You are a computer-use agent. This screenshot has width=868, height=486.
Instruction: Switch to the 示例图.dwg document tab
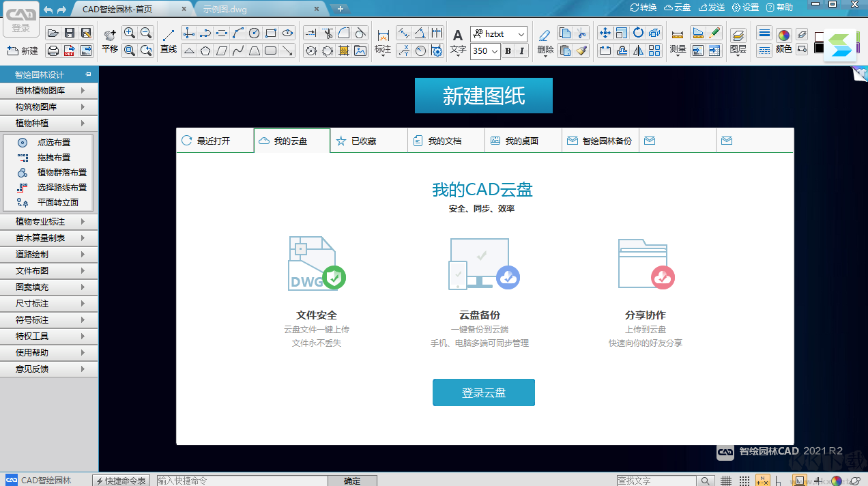click(x=225, y=10)
